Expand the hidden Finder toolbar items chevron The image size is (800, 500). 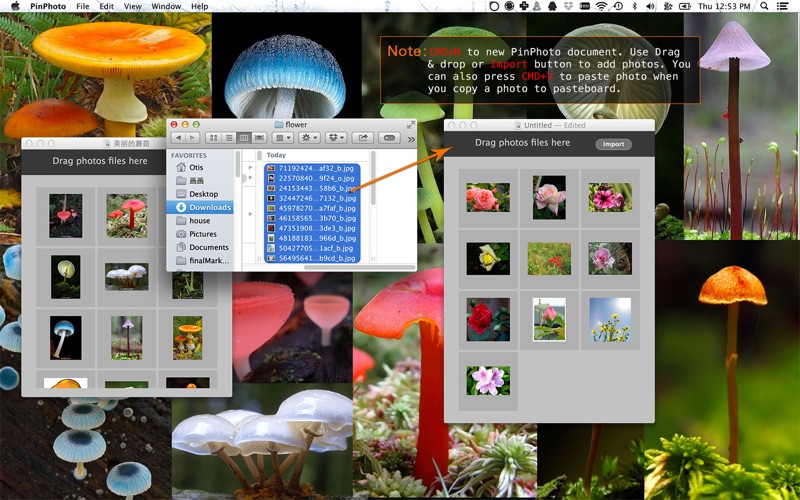409,138
